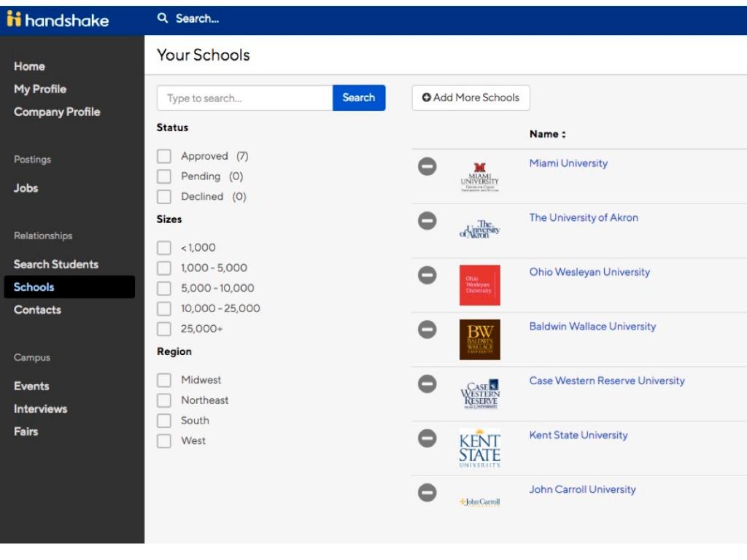
Task: Go to Events in the sidebar
Action: coord(31,386)
